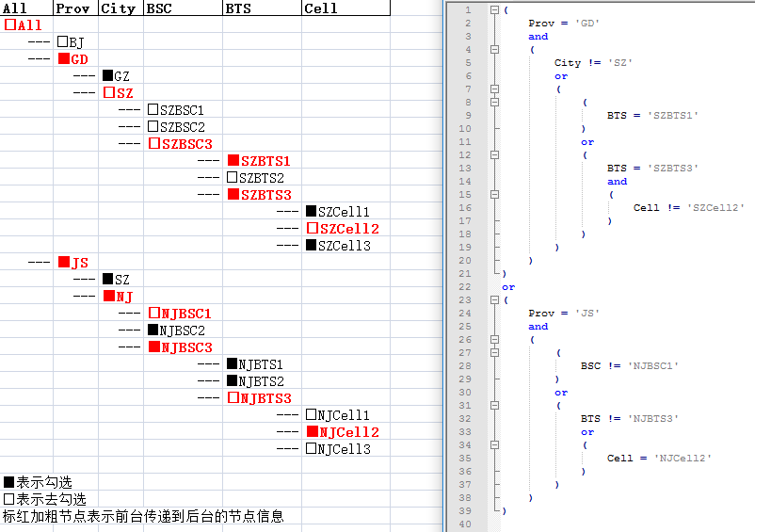
Task: Collapse the code fold at line 1
Action: [494, 9]
